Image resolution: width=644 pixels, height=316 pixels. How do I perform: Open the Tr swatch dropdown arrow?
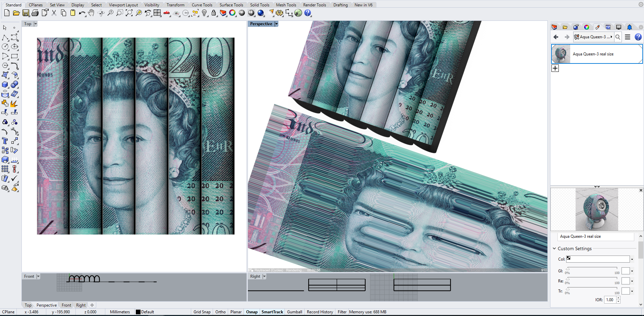click(x=632, y=291)
